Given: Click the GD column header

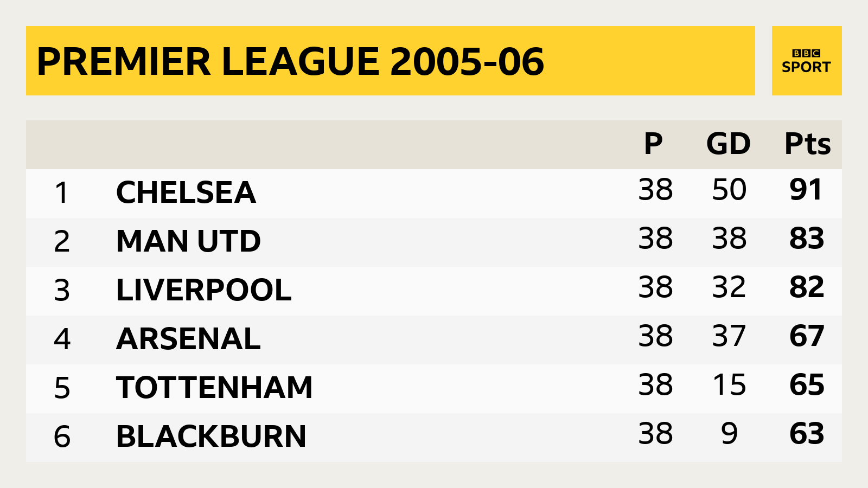Looking at the screenshot, I should pyautogui.click(x=729, y=144).
